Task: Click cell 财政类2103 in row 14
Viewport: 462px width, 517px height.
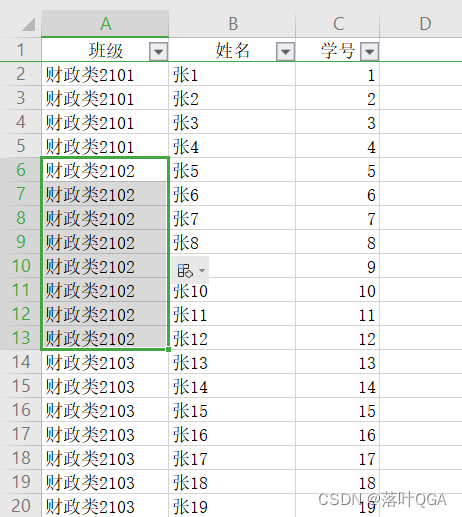Action: click(105, 362)
